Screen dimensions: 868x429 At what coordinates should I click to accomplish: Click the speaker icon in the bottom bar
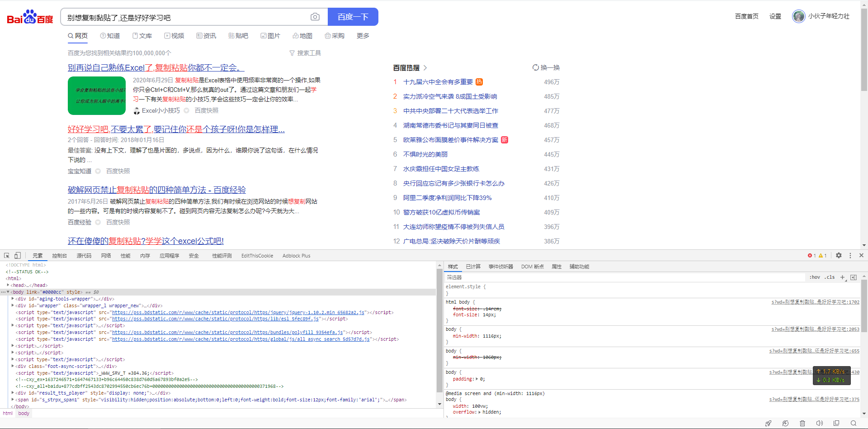819,424
